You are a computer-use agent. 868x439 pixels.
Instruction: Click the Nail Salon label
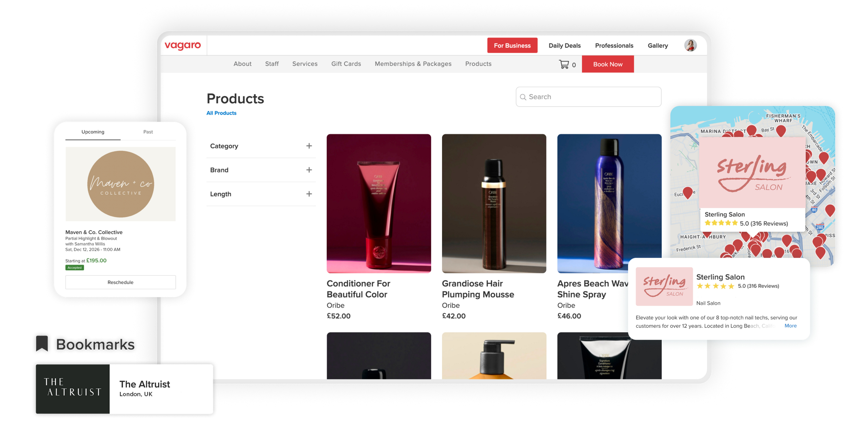point(708,303)
